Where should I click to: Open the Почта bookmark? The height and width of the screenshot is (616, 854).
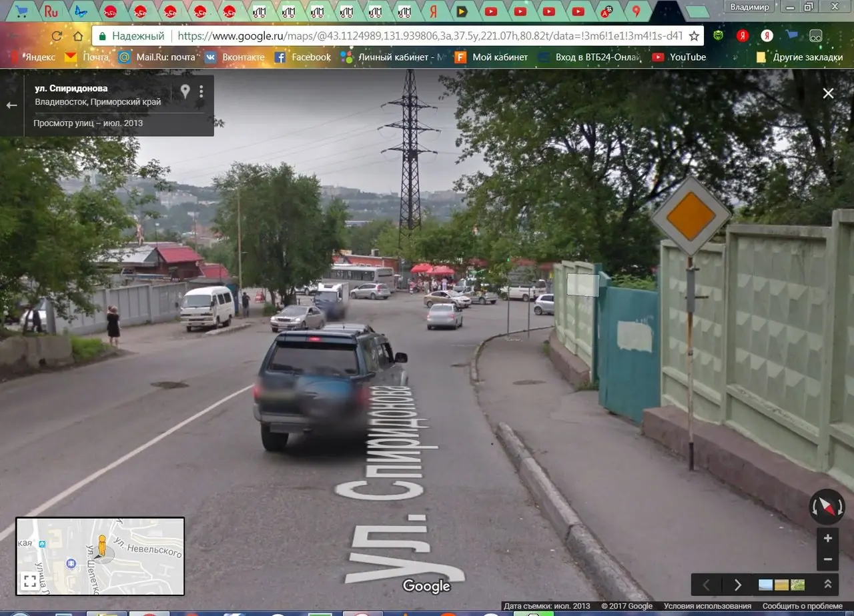point(87,57)
